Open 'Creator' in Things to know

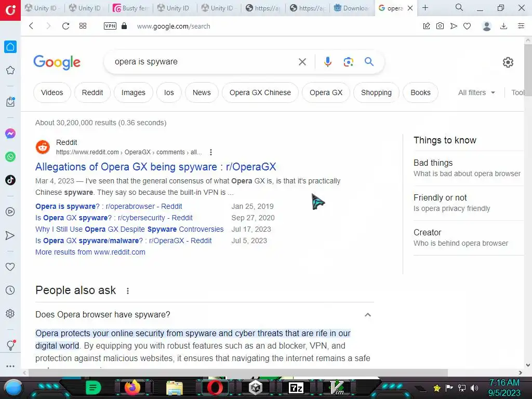pos(468,237)
